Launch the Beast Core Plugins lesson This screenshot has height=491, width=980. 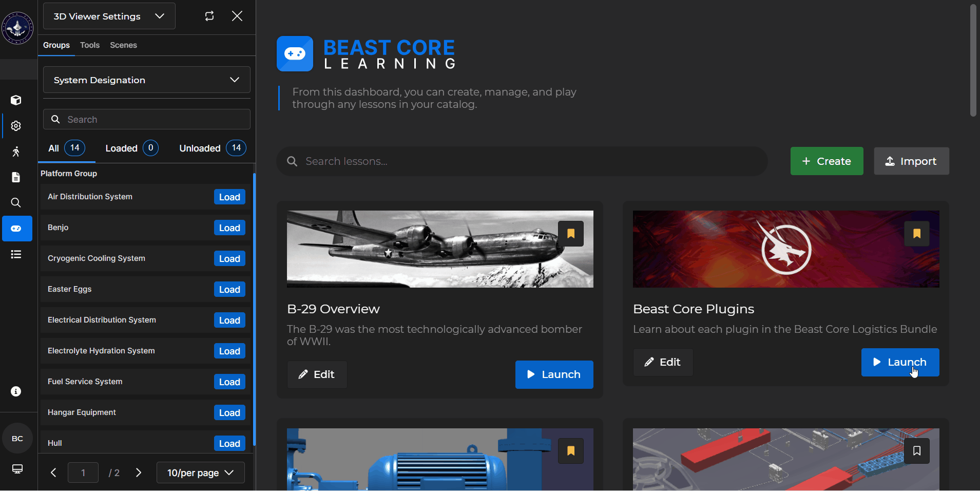point(900,362)
